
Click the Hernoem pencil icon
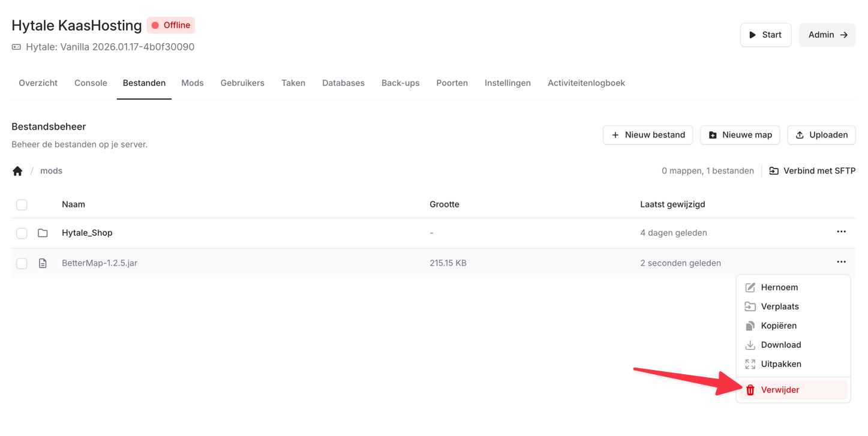(750, 287)
